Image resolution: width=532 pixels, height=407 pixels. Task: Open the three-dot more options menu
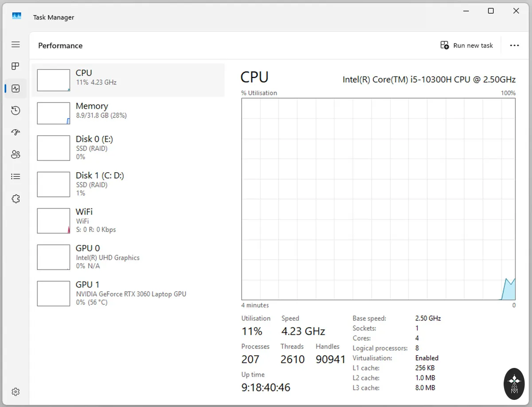tap(514, 45)
